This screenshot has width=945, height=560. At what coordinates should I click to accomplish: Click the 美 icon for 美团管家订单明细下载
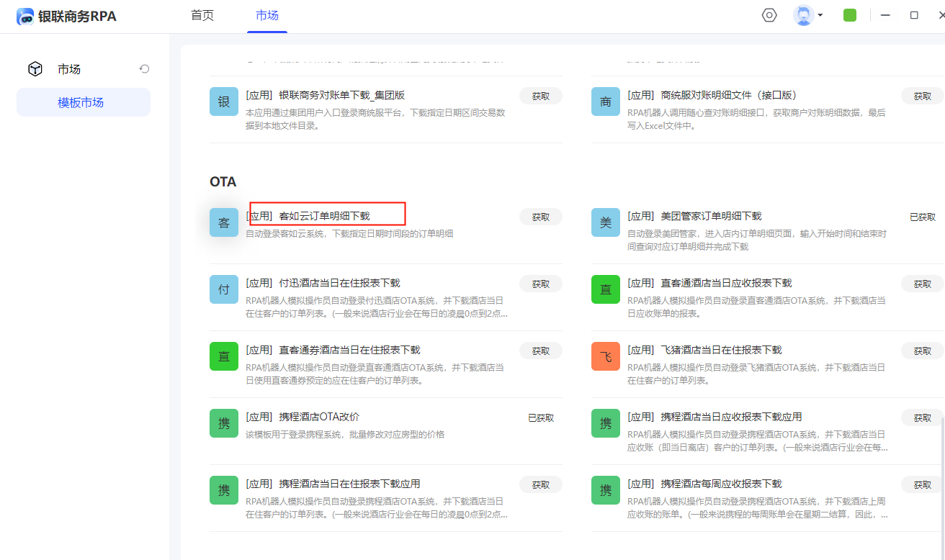pos(605,223)
